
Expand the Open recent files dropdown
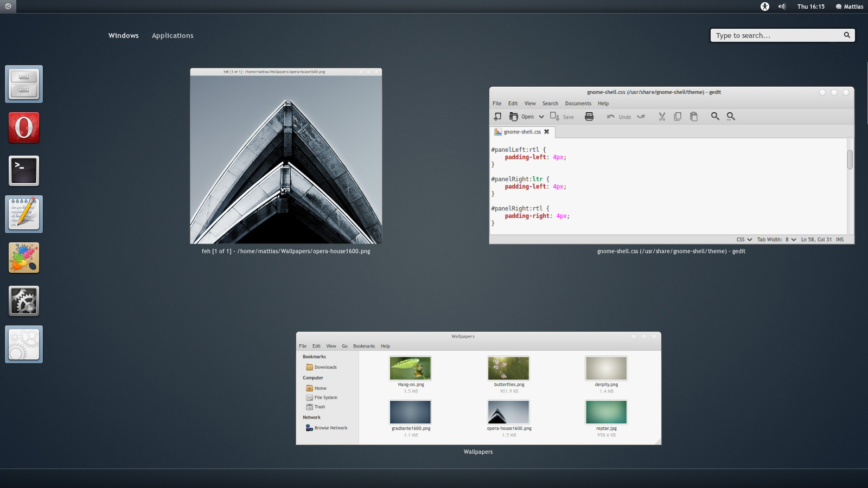pyautogui.click(x=541, y=116)
